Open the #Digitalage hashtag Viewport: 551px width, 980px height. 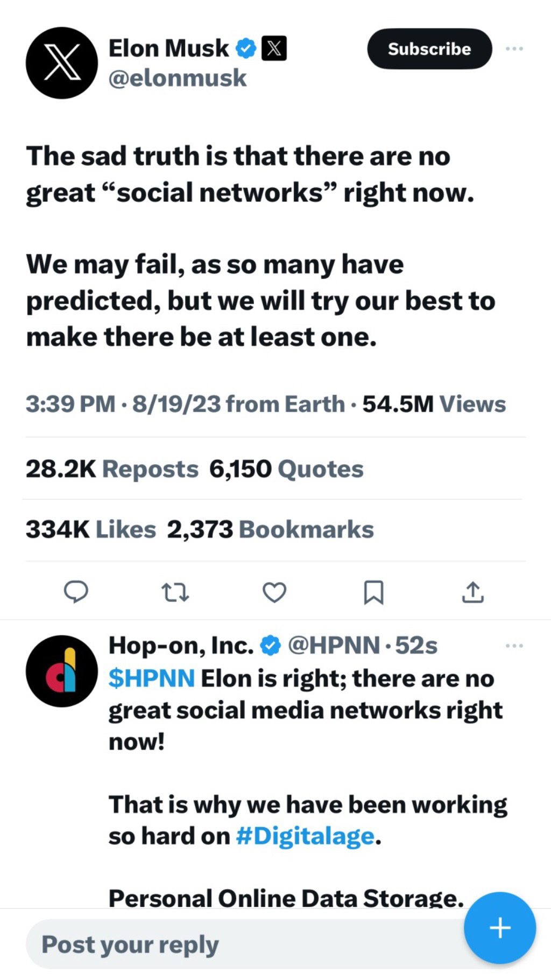click(305, 836)
